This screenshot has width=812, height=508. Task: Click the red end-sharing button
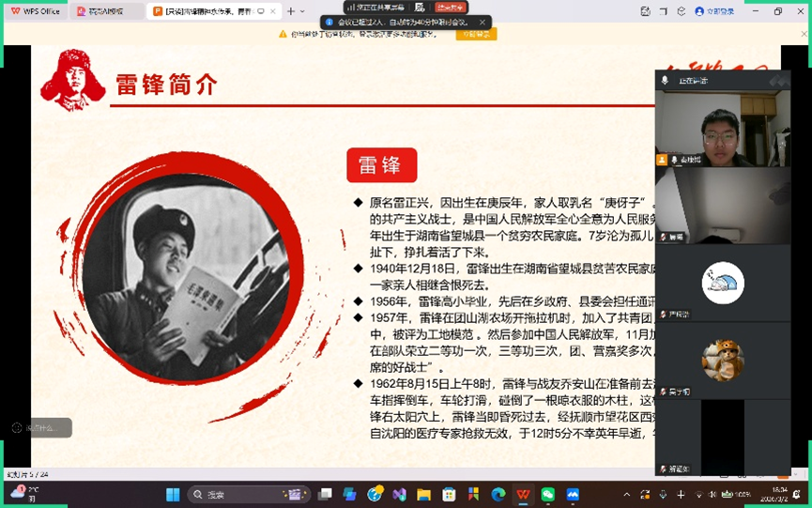(451, 8)
